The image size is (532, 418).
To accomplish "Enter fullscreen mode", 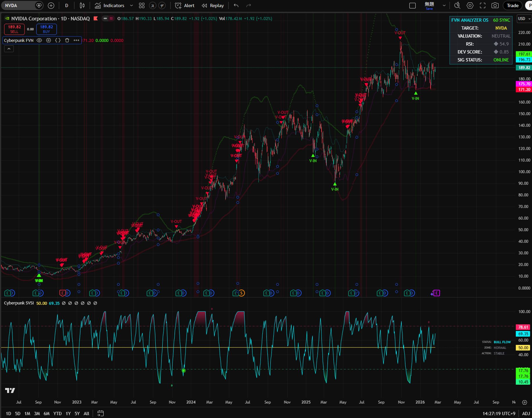I will coord(483,6).
